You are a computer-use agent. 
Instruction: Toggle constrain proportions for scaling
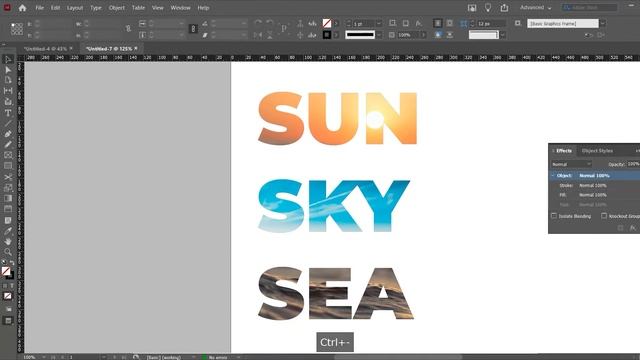click(x=193, y=29)
